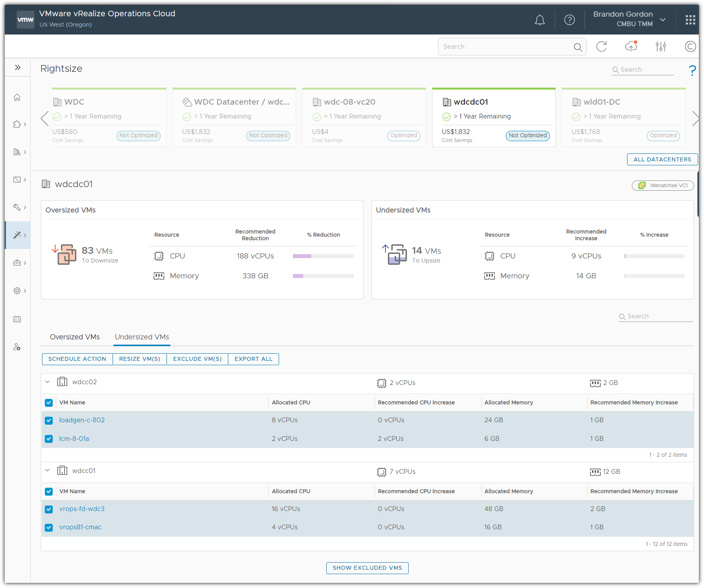Open the notifications bell icon
The height and width of the screenshot is (588, 704).
(x=539, y=20)
